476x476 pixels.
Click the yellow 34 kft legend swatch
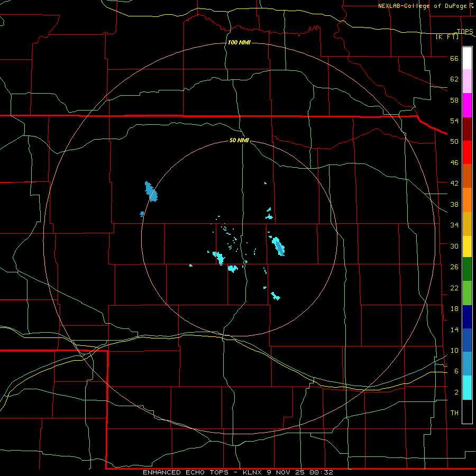coord(467,246)
